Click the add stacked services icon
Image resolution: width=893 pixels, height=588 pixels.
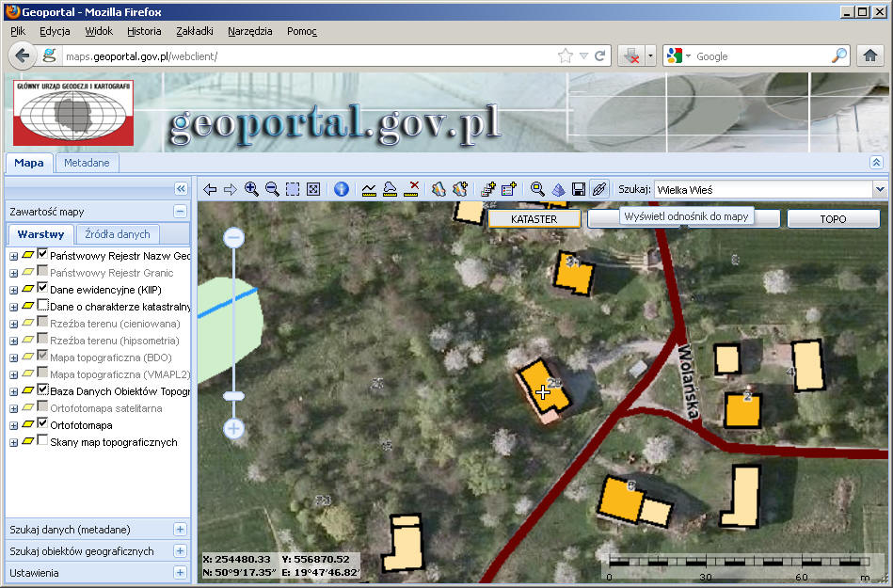point(488,189)
